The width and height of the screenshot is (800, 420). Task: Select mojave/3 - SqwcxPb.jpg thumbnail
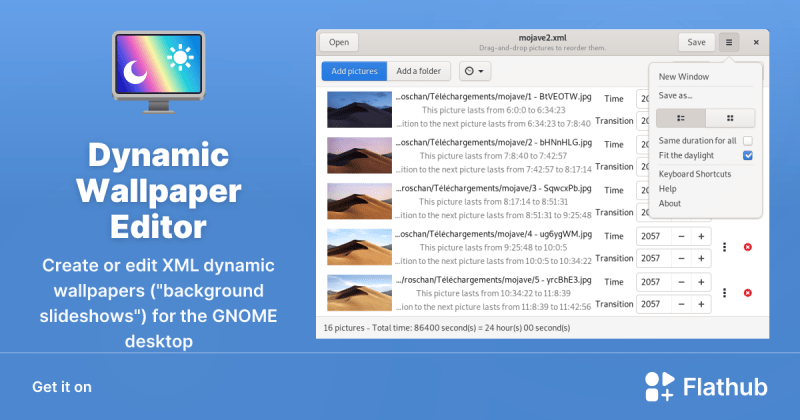pos(359,202)
